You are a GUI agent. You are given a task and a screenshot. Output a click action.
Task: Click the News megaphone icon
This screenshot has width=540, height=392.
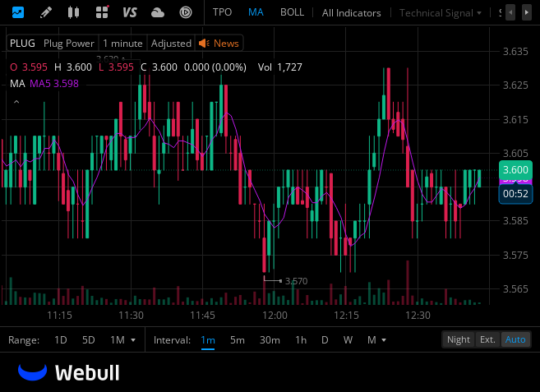(x=204, y=44)
